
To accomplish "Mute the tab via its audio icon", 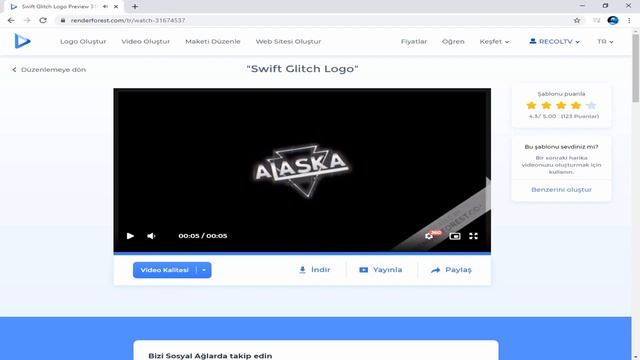I will click(105, 7).
